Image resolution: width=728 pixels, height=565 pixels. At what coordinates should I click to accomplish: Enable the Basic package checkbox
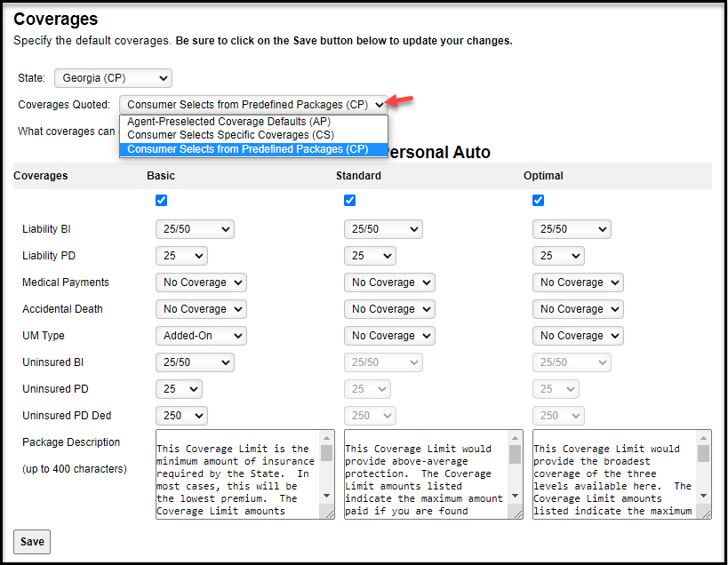click(x=161, y=200)
